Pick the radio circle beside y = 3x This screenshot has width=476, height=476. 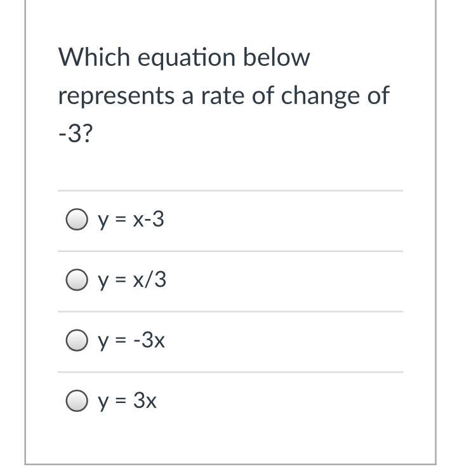(x=76, y=401)
